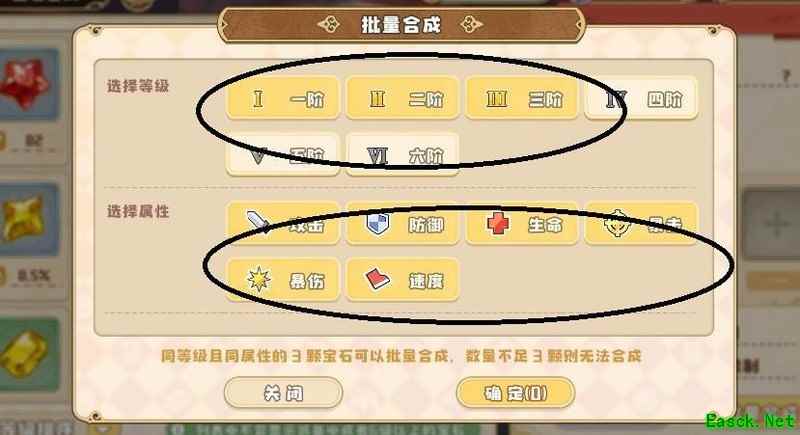
Task: Enable the 六阶 tier VI option
Action: [402, 155]
